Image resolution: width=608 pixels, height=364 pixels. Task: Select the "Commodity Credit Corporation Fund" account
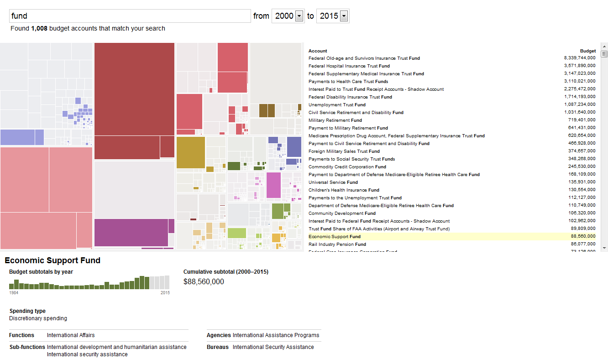[349, 166]
